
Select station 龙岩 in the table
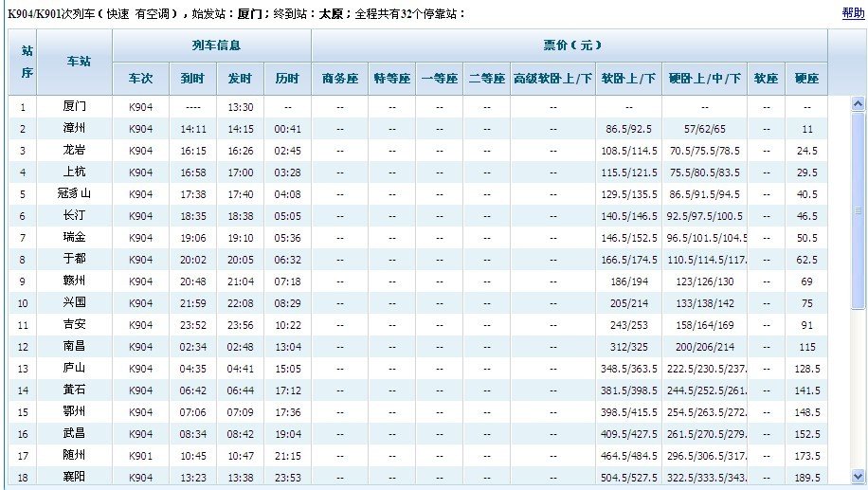74,150
